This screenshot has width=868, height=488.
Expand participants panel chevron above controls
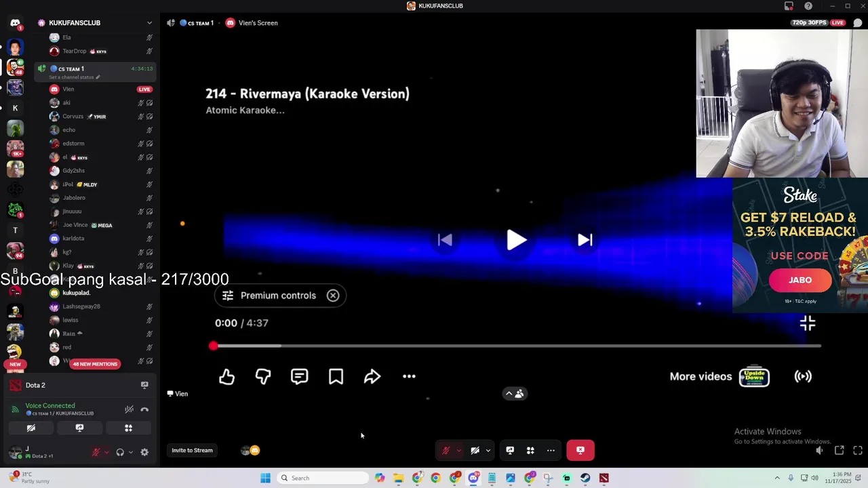pos(515,394)
